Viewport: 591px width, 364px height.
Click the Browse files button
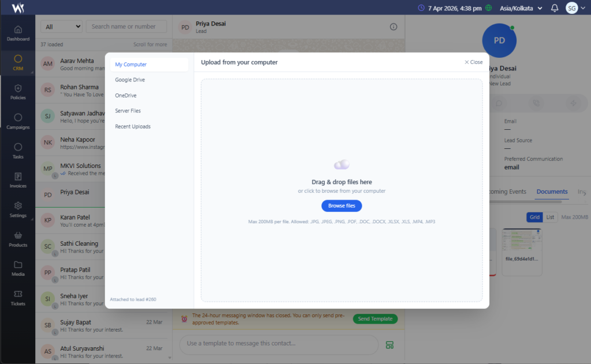342,206
